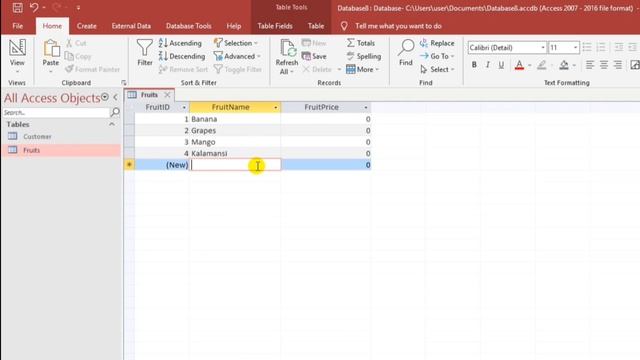This screenshot has width=640, height=360.
Task: Center align text
Action: 604,64
